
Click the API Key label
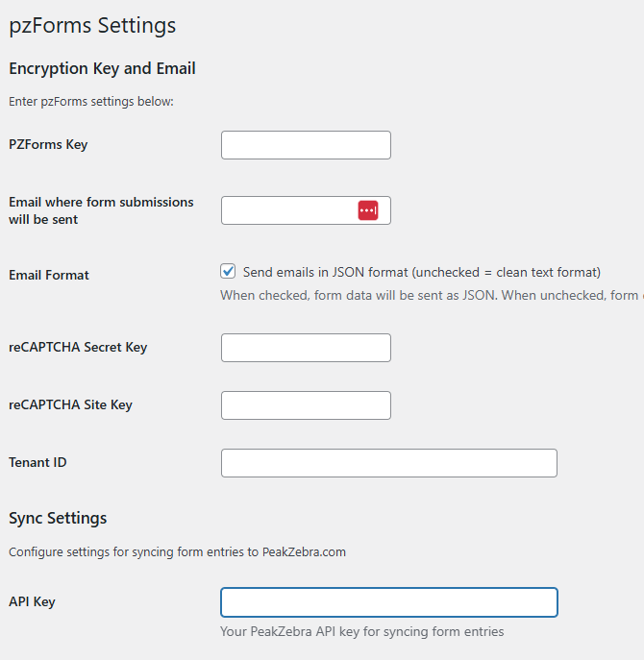[x=32, y=601]
